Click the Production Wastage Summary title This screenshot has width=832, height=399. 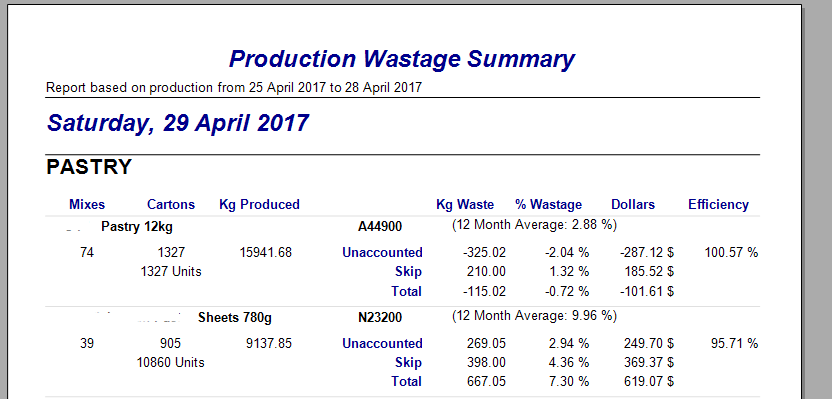402,59
